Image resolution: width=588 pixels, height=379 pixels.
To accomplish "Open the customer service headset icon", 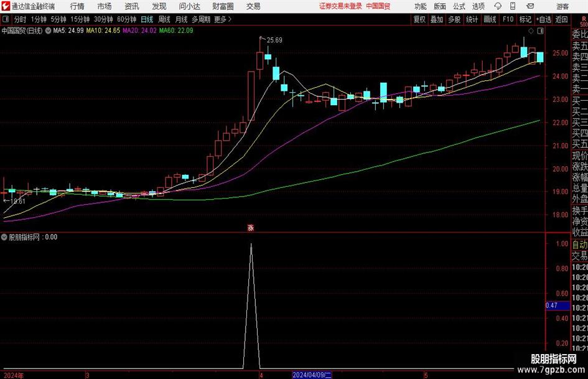I will [498, 6].
